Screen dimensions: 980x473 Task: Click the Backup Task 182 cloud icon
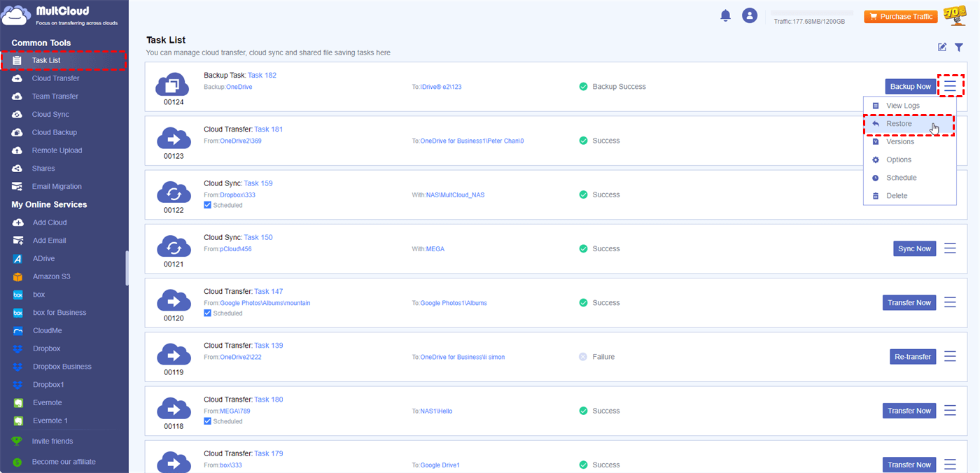173,84
